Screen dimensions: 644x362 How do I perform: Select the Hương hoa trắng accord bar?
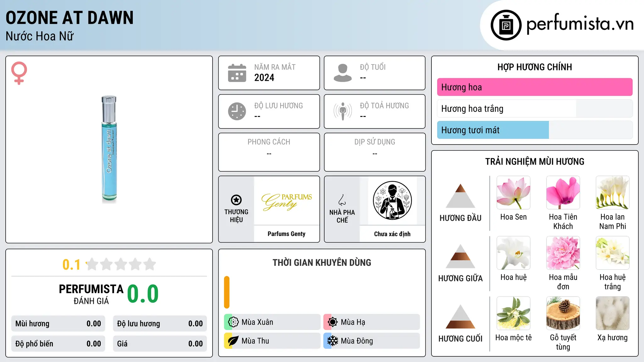(535, 108)
